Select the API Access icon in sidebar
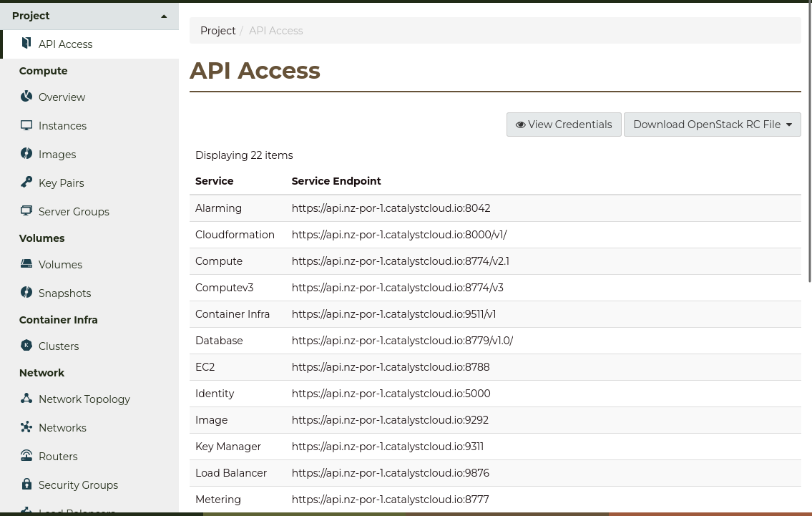 [26, 43]
